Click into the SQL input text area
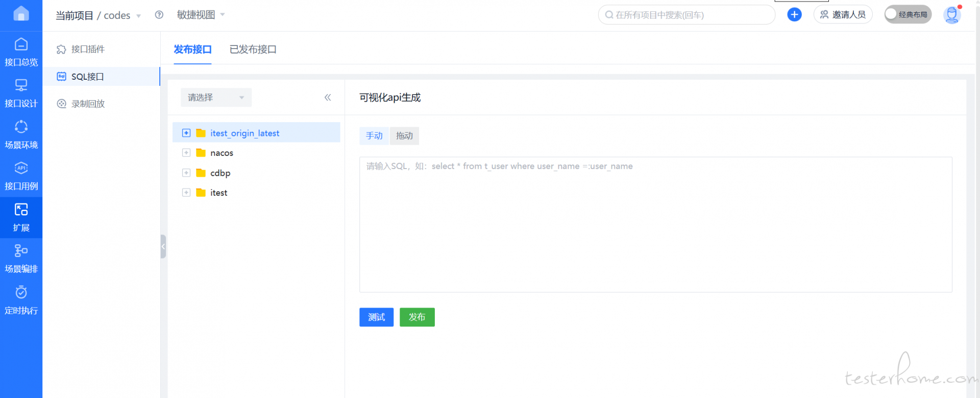Screen dimensions: 980x398 [655, 225]
